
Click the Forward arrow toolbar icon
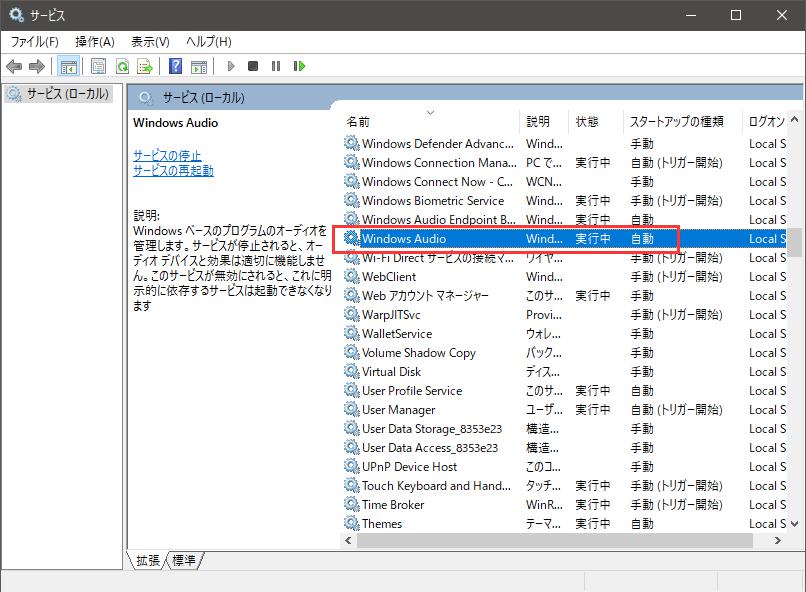(36, 66)
